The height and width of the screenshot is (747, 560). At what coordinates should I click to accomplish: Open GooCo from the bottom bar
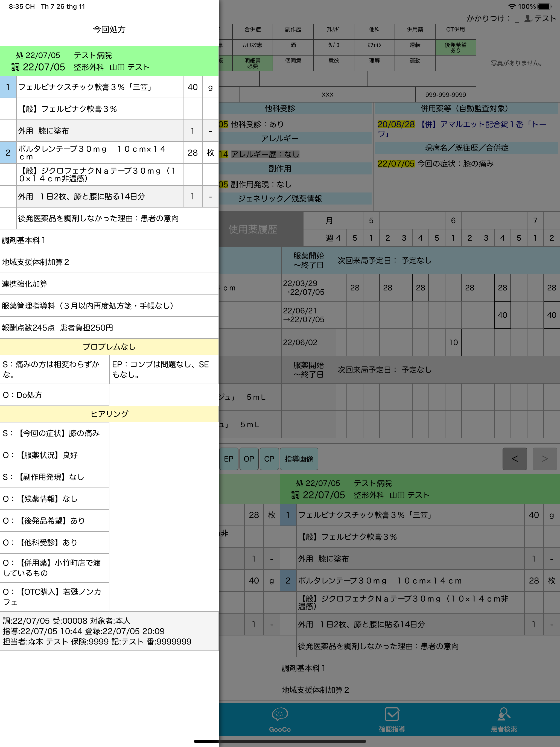click(280, 720)
